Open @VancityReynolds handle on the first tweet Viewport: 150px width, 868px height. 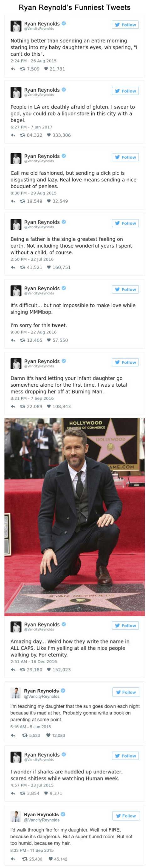click(x=39, y=29)
